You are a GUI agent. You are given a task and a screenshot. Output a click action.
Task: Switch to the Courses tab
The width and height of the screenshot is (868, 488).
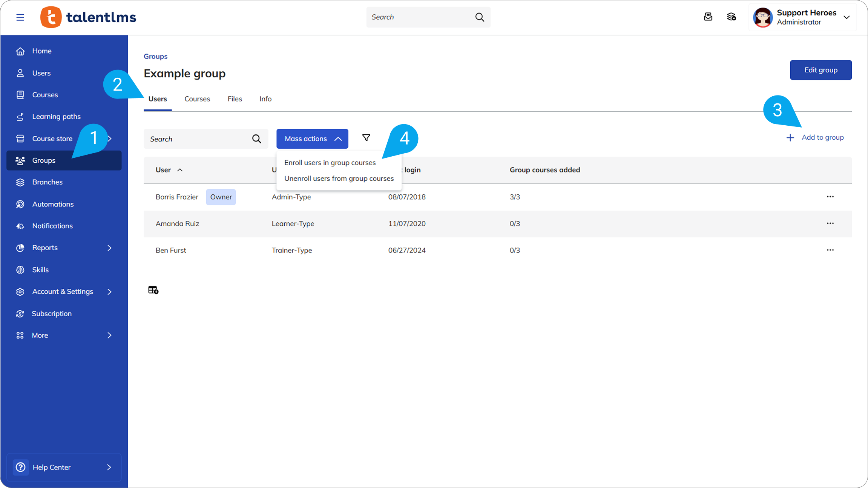point(197,99)
